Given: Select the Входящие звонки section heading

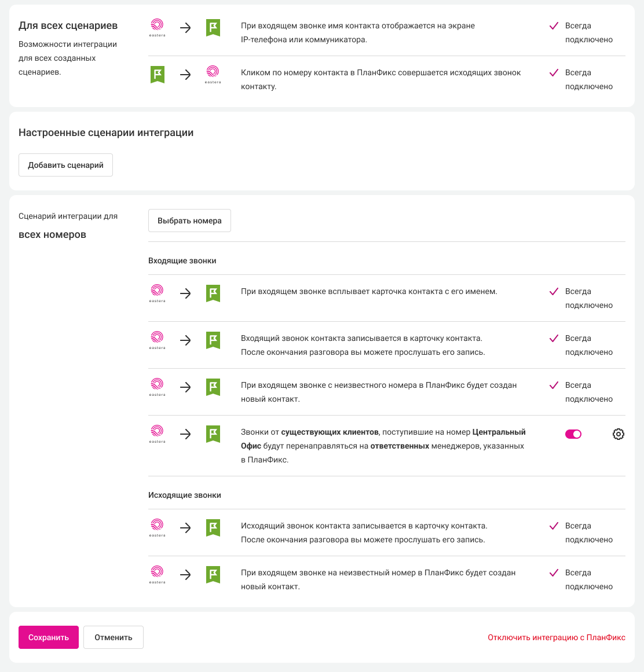Looking at the screenshot, I should pos(182,260).
